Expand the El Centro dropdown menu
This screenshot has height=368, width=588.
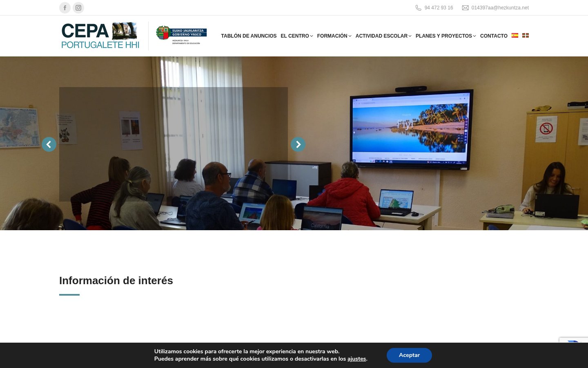click(x=296, y=36)
